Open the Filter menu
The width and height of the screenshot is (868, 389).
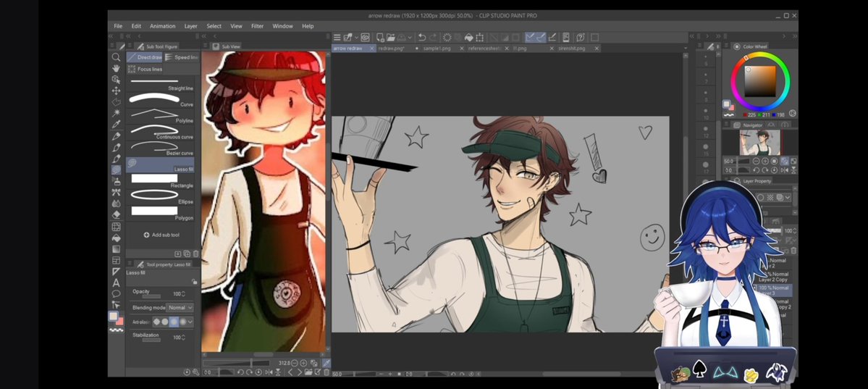click(258, 26)
